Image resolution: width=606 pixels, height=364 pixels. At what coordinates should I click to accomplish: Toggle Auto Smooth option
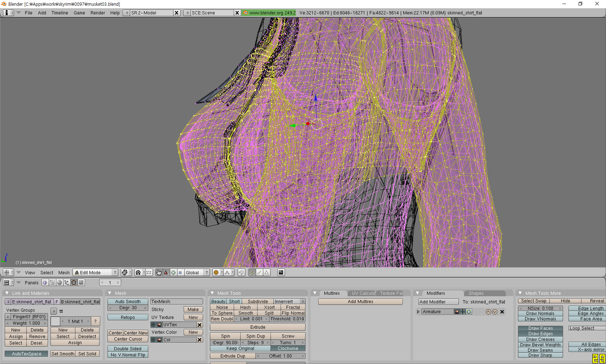[128, 302]
